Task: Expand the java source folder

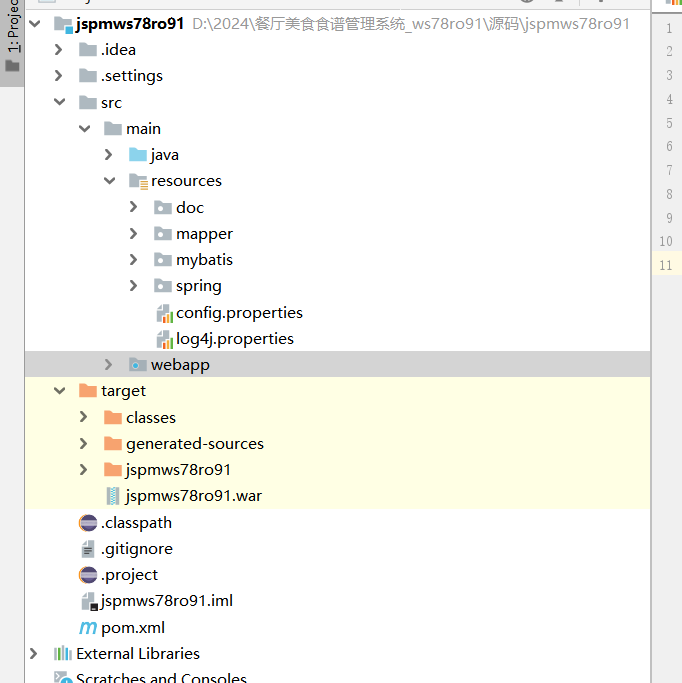Action: click(x=109, y=155)
